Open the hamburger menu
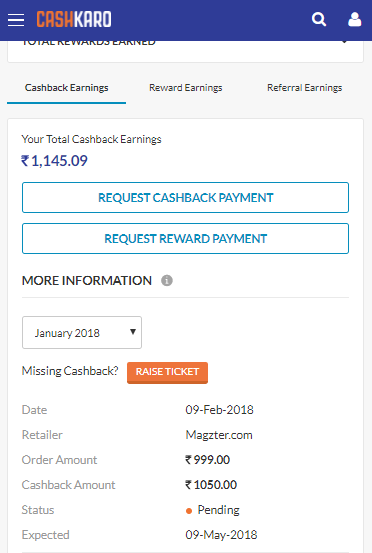The width and height of the screenshot is (372, 553). pyautogui.click(x=16, y=20)
